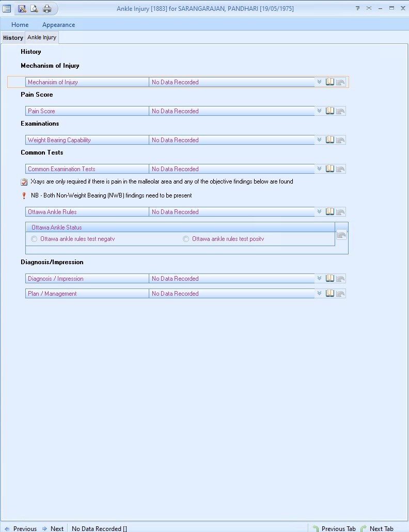Select Ottawa ankle rules test positive radio

(186, 239)
